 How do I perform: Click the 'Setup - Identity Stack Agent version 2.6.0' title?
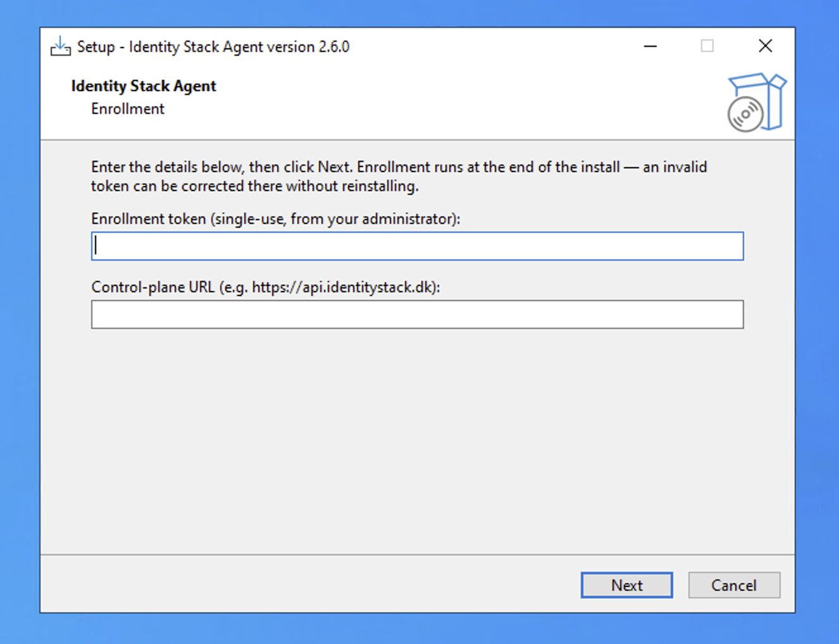pos(213,47)
